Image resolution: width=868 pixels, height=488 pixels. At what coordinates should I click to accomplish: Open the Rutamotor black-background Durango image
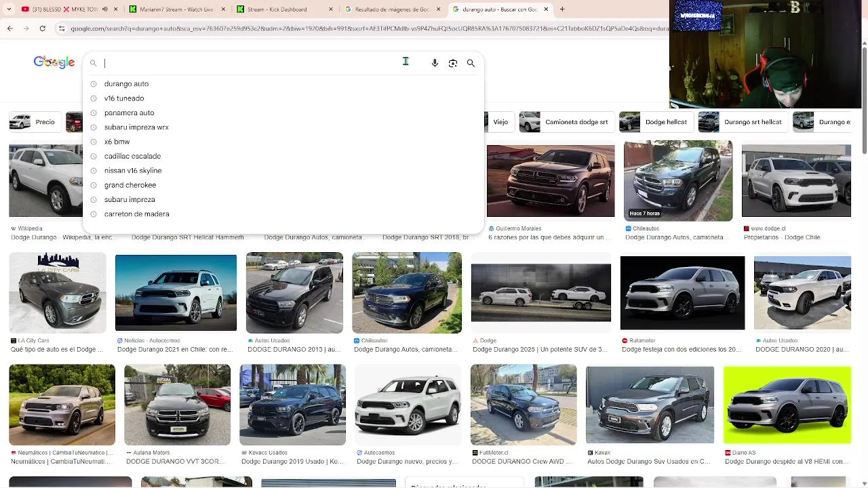682,293
